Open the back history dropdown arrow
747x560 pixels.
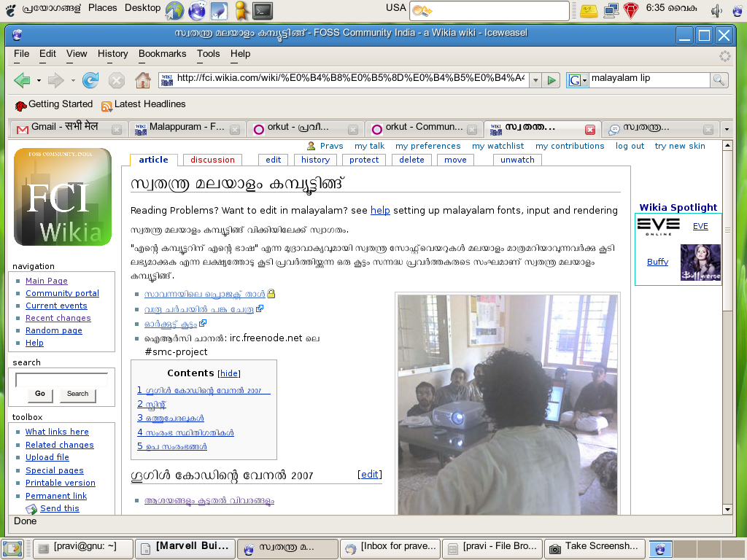[39, 80]
